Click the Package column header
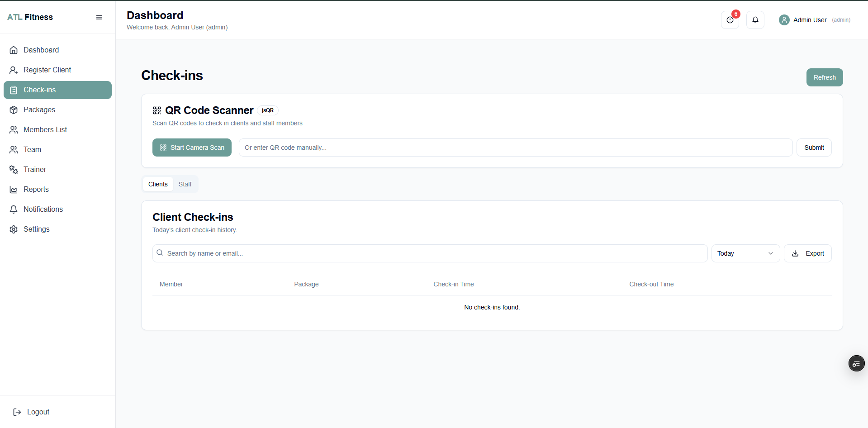This screenshot has width=868, height=428. [306, 284]
